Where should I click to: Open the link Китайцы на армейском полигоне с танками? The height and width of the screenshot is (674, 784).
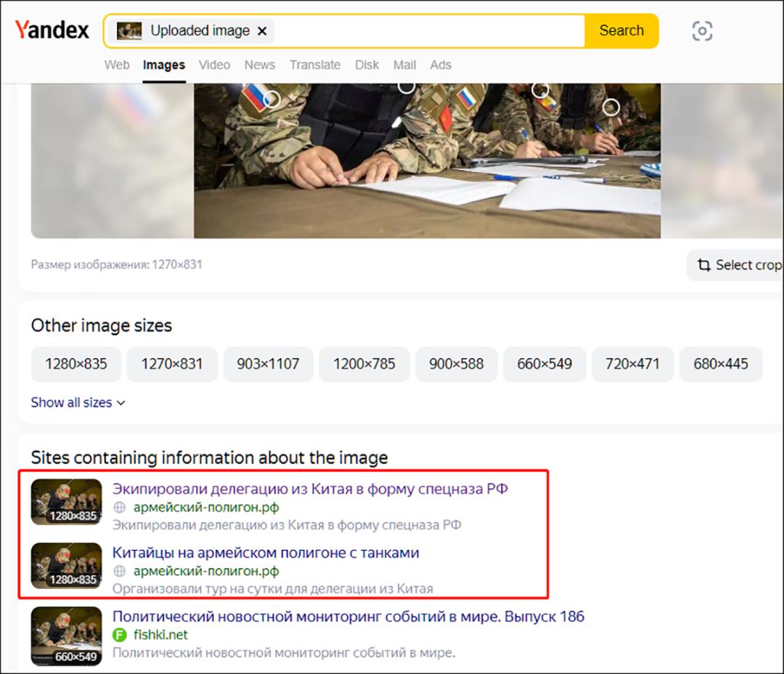(266, 553)
